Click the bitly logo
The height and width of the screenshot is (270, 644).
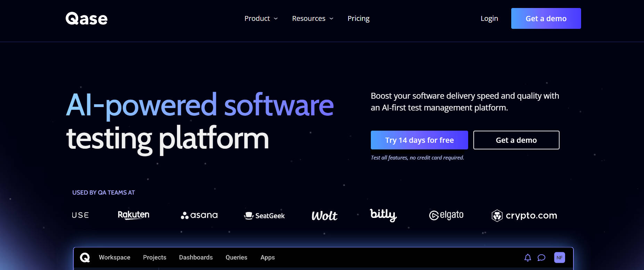pyautogui.click(x=383, y=215)
